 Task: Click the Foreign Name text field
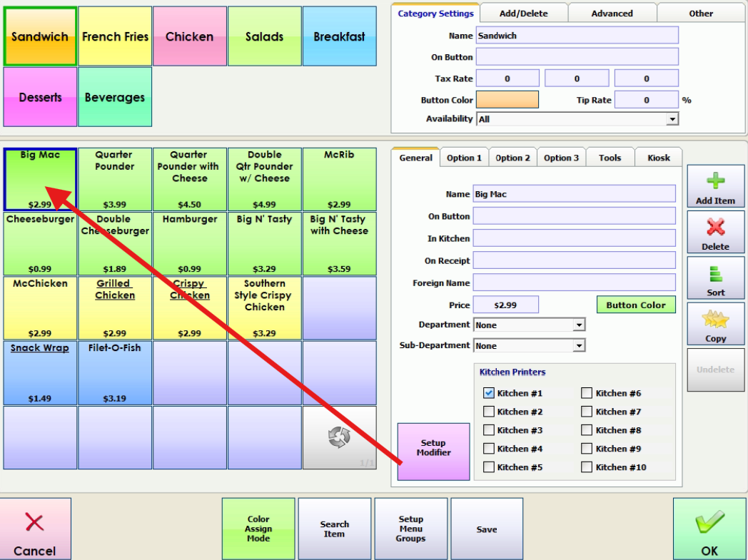575,282
